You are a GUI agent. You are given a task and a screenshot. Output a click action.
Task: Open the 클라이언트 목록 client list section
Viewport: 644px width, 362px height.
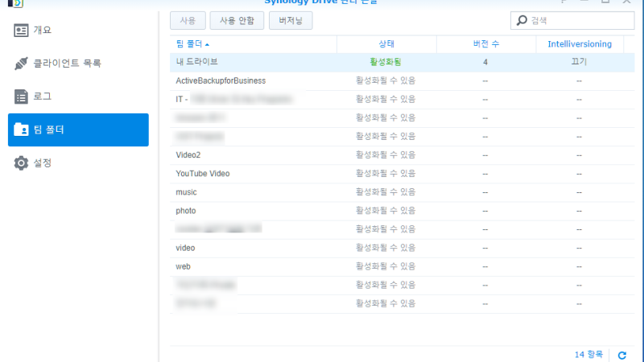[78, 64]
